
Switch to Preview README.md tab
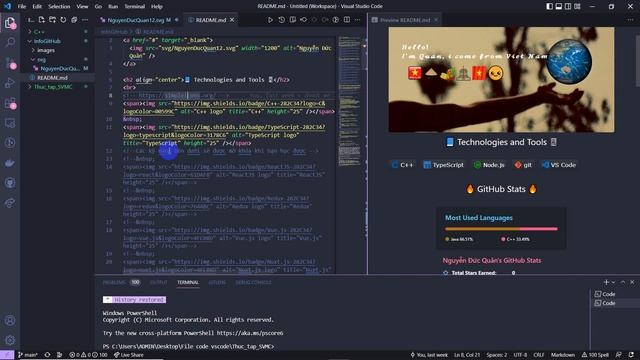pos(405,20)
